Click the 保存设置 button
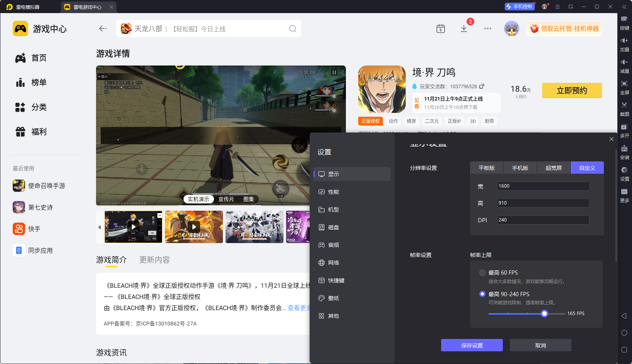Image resolution: width=632 pixels, height=364 pixels. [472, 346]
